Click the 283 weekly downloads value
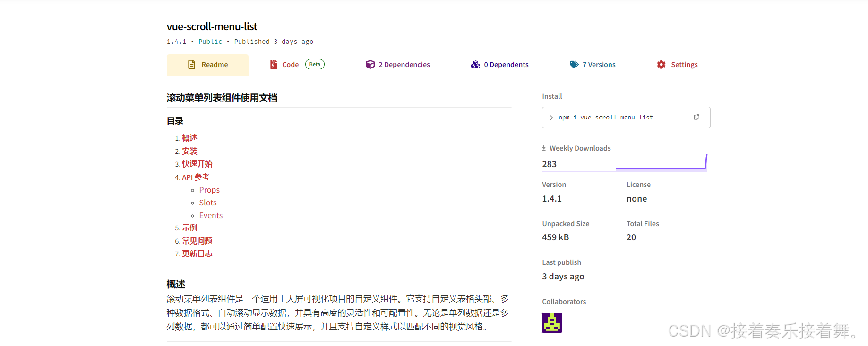 pyautogui.click(x=549, y=164)
